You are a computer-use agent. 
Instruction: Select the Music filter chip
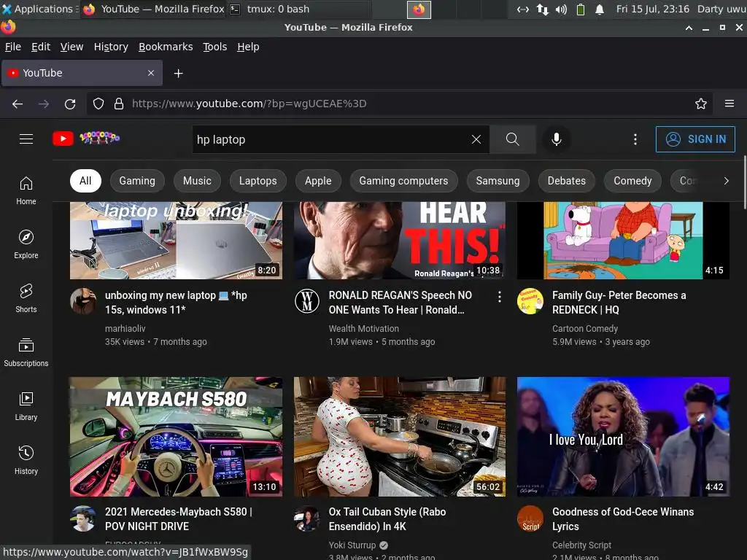coord(197,181)
